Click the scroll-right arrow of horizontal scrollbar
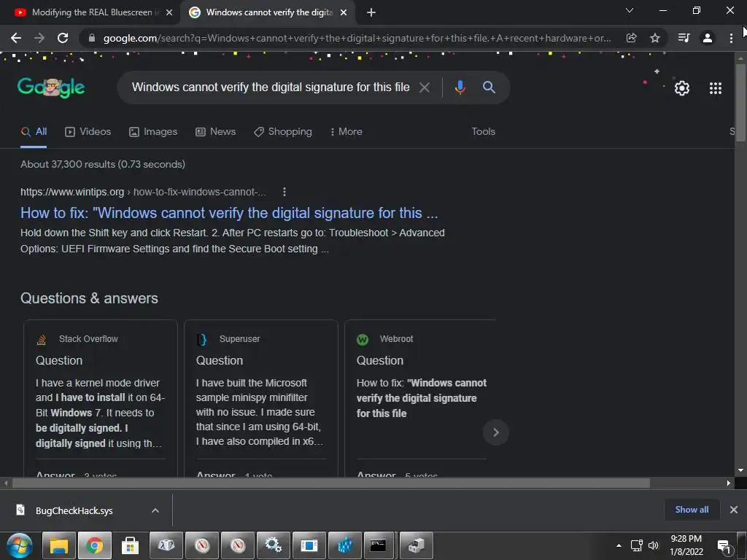The width and height of the screenshot is (747, 560). [x=729, y=483]
